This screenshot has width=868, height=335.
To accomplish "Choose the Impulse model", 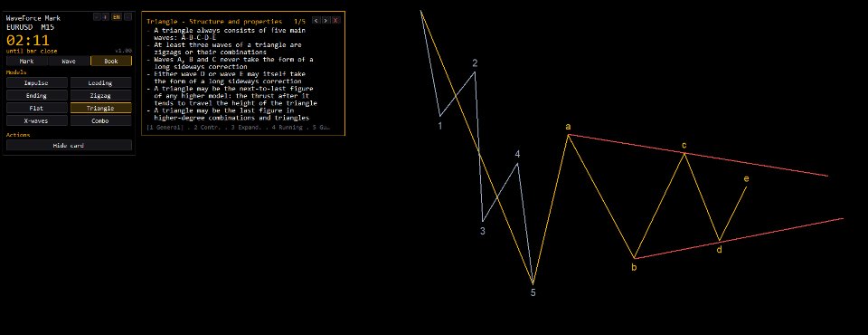I will click(36, 82).
